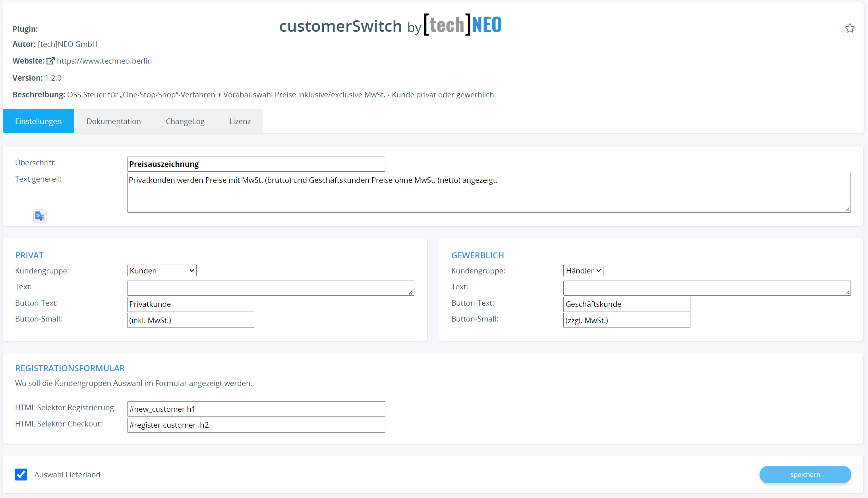Edit the (zzgl. MwSt.) Button-Small field
Screen dimensions: 868x498
point(627,320)
